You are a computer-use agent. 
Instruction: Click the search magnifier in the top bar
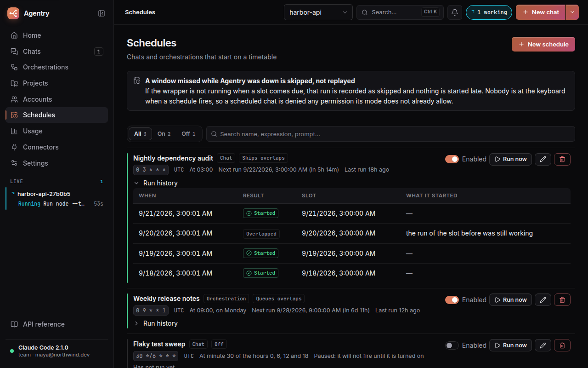pyautogui.click(x=365, y=12)
